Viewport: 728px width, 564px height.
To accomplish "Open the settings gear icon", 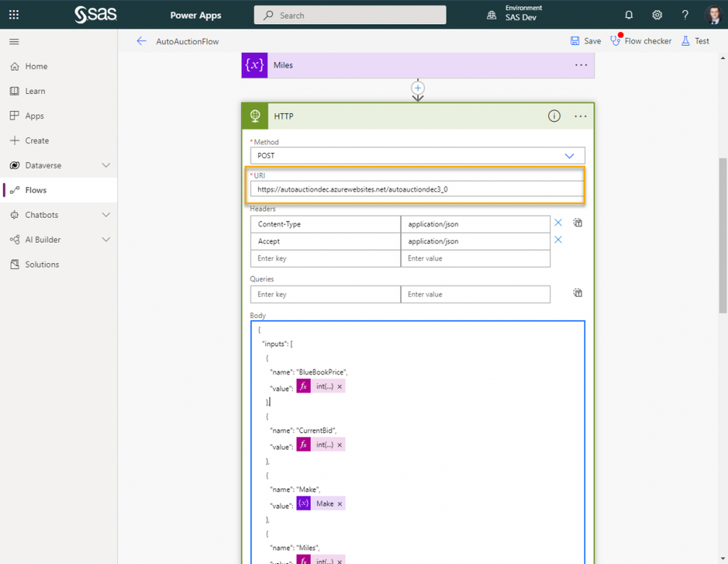I will click(657, 15).
